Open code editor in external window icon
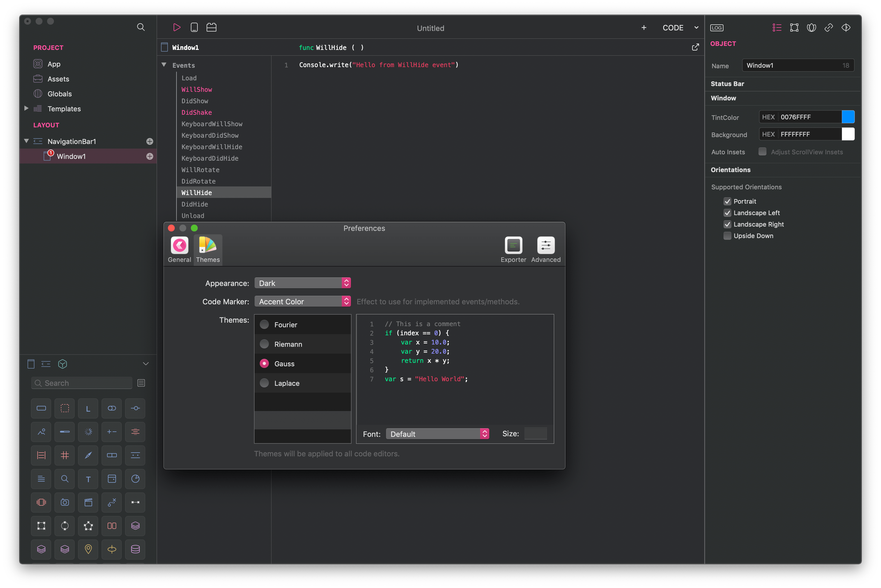 click(x=695, y=47)
